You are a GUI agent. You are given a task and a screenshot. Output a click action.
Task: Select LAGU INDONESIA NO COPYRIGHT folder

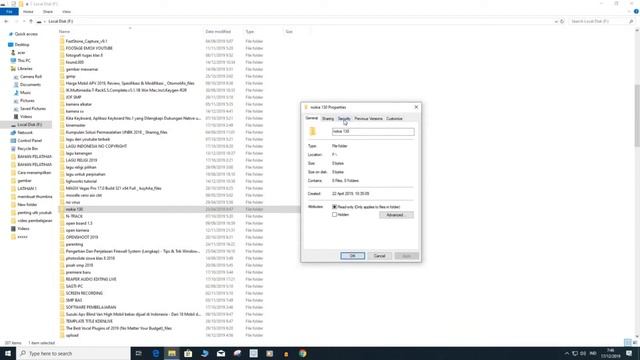click(x=96, y=146)
